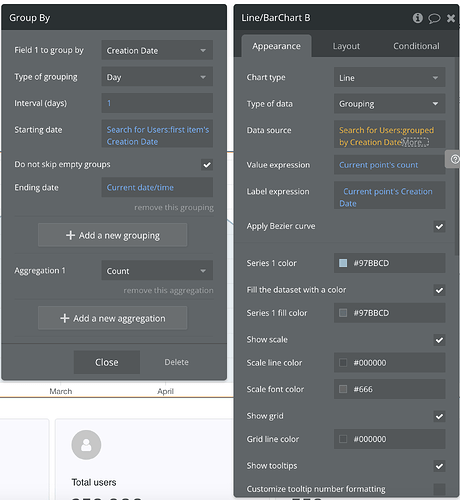Edit the Label expression field
This screenshot has width=460, height=500.
click(389, 195)
